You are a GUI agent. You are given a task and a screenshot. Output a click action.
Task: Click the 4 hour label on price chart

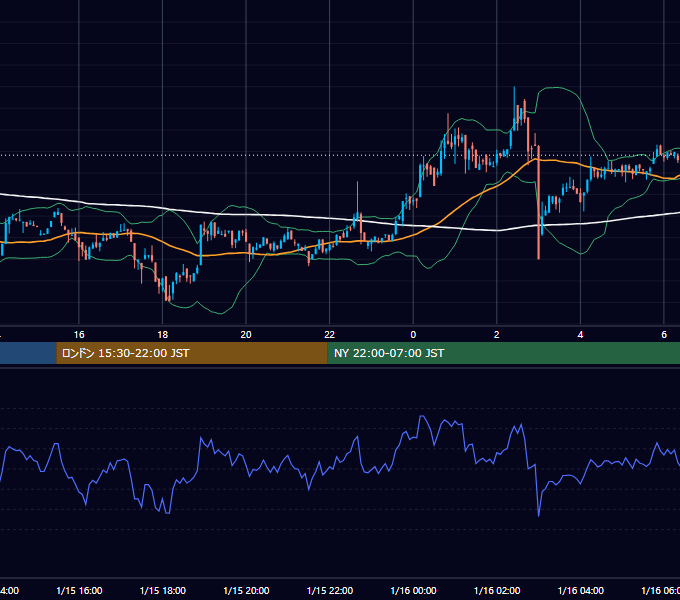tap(580, 335)
